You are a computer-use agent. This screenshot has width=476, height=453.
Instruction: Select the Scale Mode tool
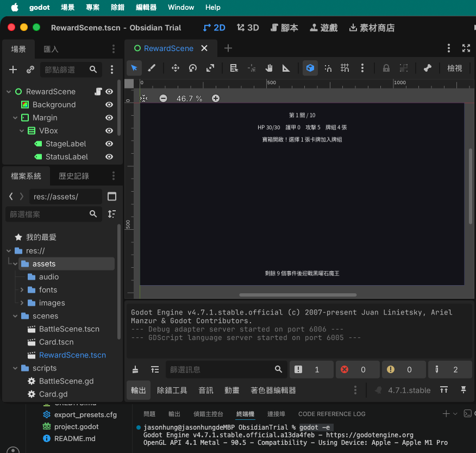(210, 68)
